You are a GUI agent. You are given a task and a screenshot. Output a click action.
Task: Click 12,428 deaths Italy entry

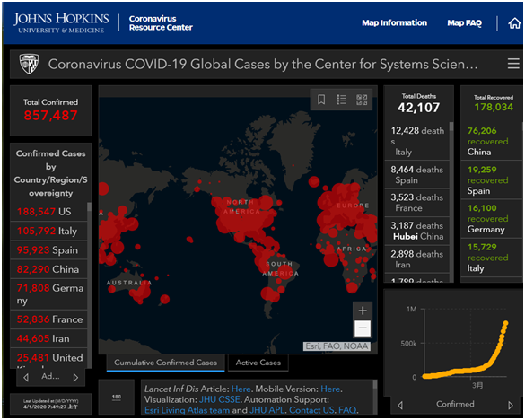tap(416, 141)
